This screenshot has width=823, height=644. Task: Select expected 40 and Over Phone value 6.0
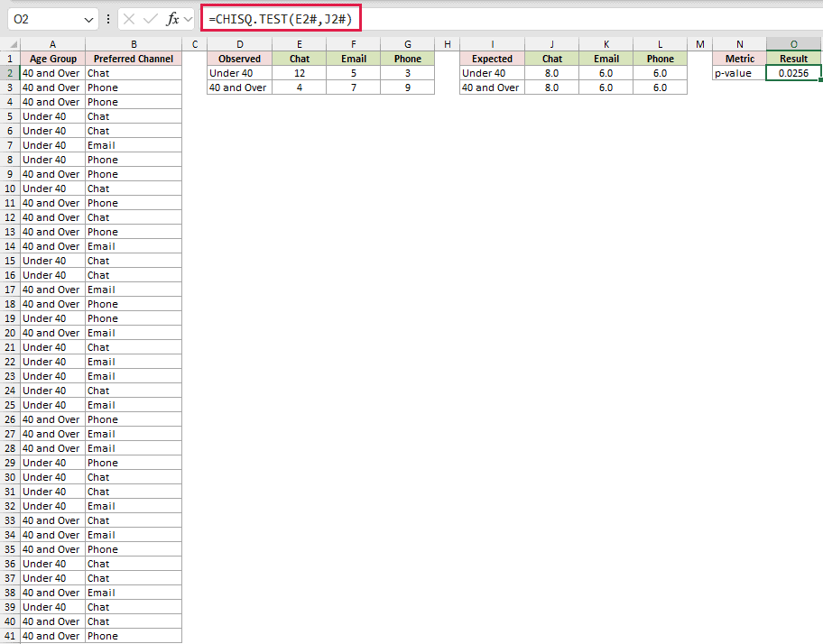pos(660,87)
